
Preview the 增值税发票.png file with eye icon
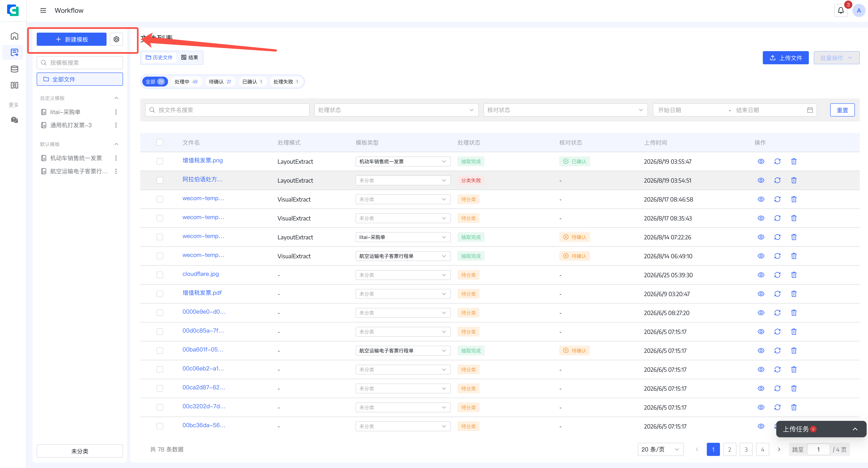761,161
